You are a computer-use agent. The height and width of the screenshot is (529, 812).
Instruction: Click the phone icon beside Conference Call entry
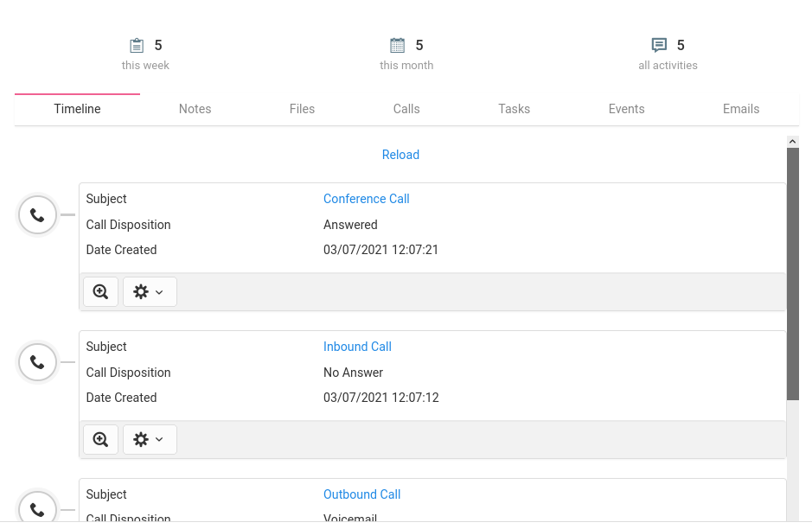(x=37, y=215)
